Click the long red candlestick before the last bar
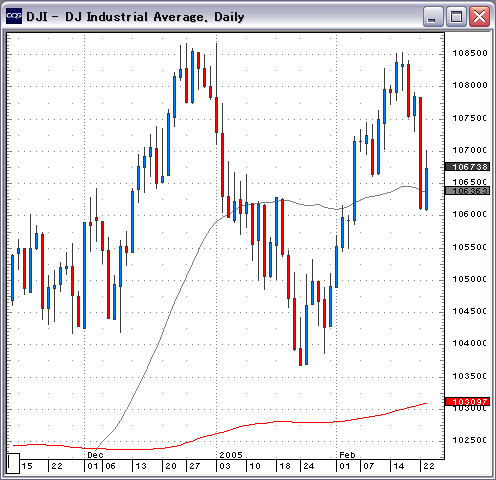This screenshot has height=480, width=496. click(420, 153)
